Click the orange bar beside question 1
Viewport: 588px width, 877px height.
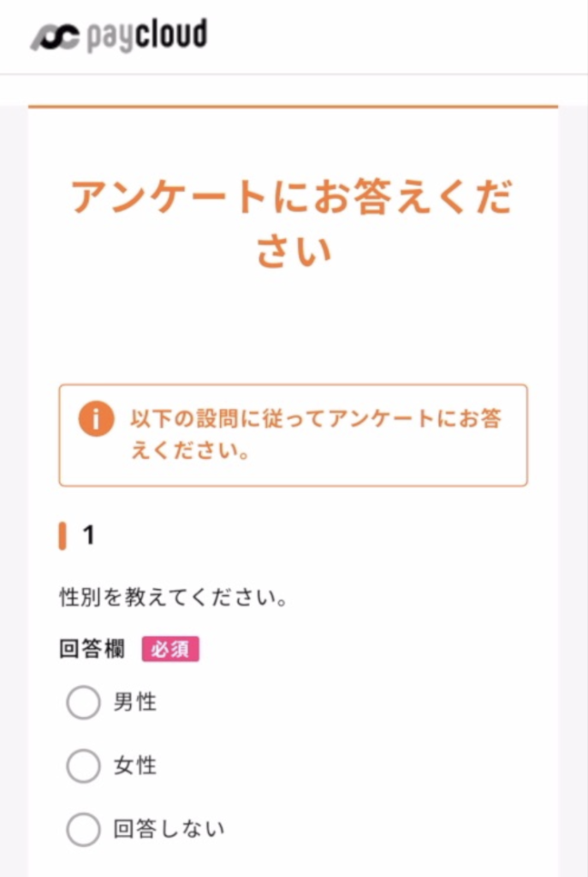pyautogui.click(x=62, y=536)
